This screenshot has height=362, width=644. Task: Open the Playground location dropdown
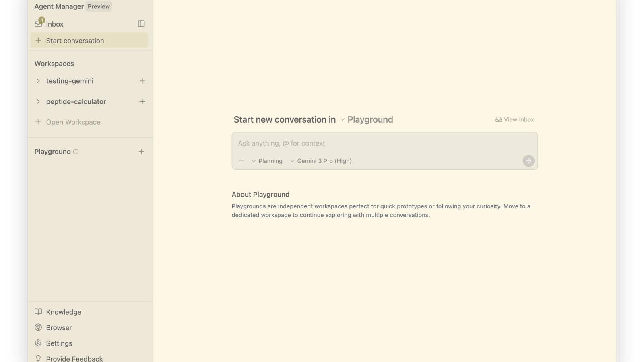366,120
